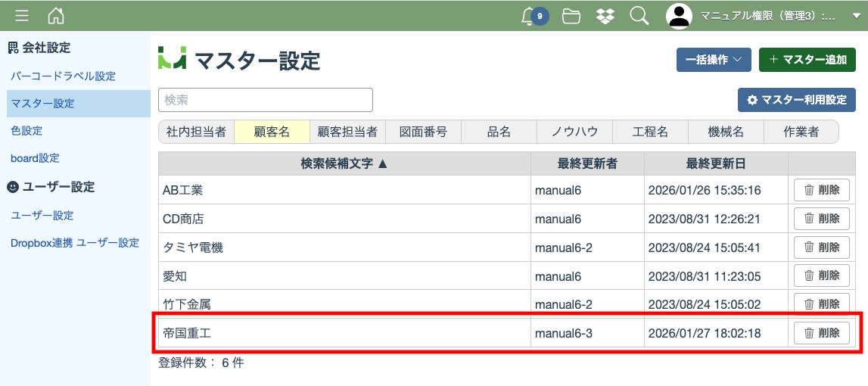Open マスター利用設定 settings
The height and width of the screenshot is (386, 868).
796,100
